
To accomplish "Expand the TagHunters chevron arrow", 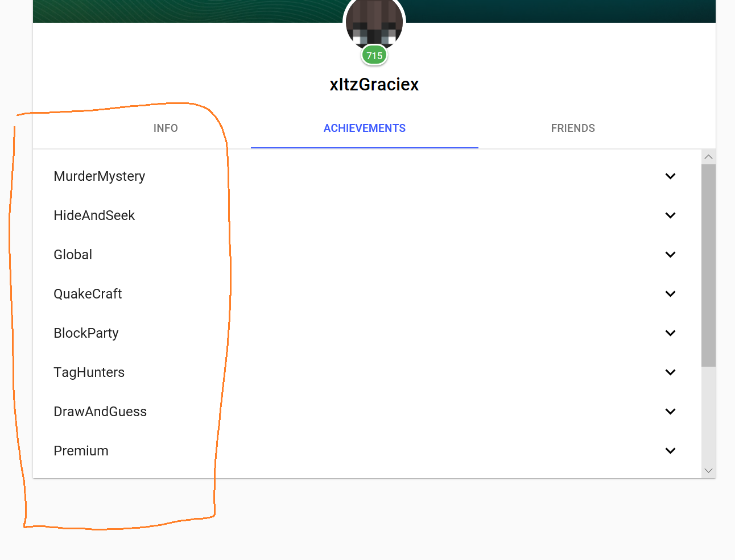I will coord(671,372).
